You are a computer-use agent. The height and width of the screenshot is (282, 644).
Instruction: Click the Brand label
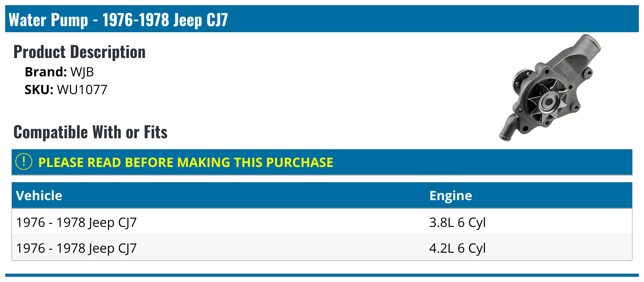pos(45,72)
